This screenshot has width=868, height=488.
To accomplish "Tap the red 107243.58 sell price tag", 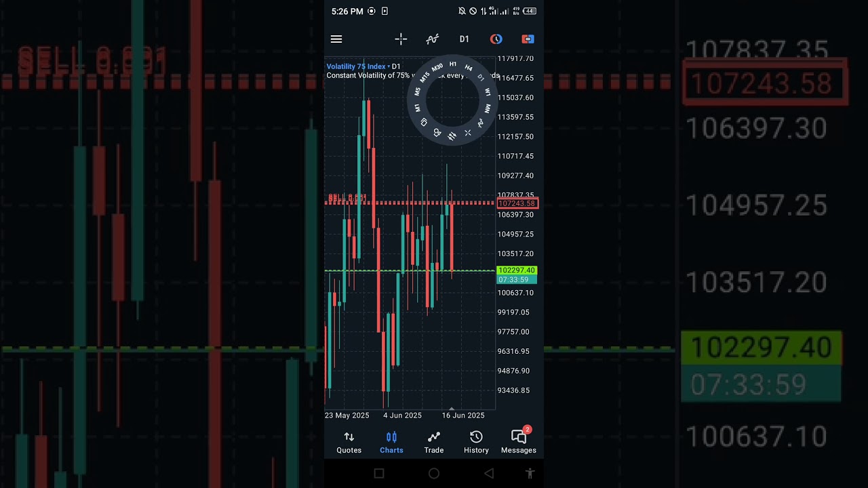I will point(517,203).
